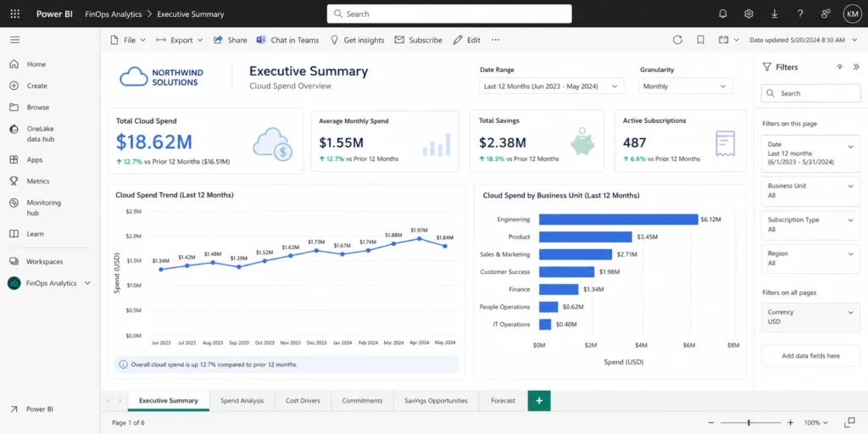This screenshot has height=434, width=868.
Task: Click the zoom slider handle
Action: click(x=749, y=422)
